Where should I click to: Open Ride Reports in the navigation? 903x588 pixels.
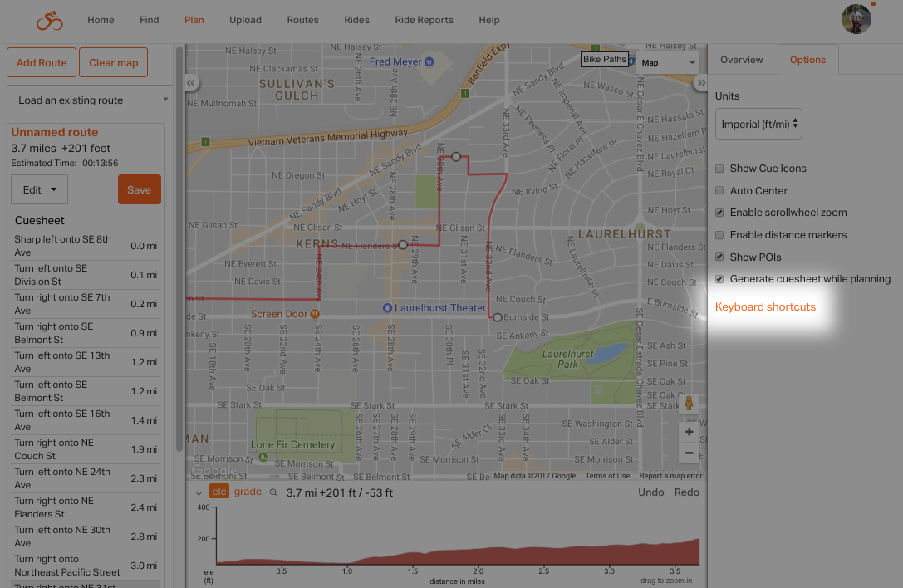click(424, 20)
